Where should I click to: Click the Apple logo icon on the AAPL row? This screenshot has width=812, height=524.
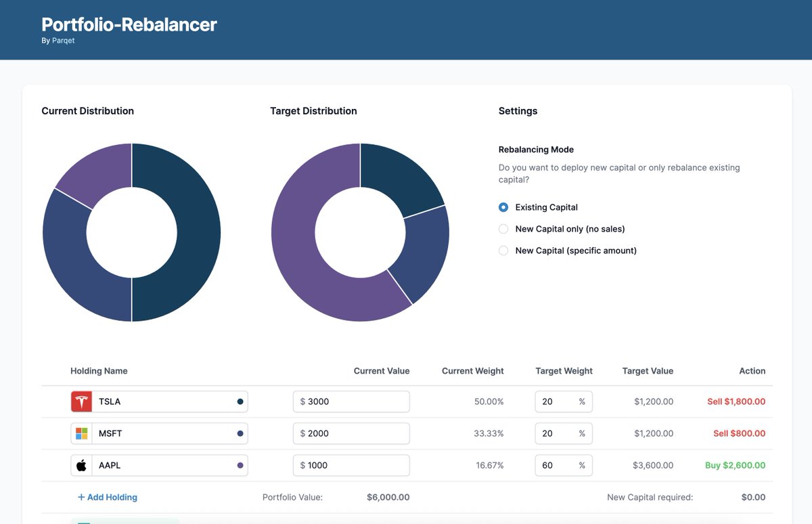[81, 465]
